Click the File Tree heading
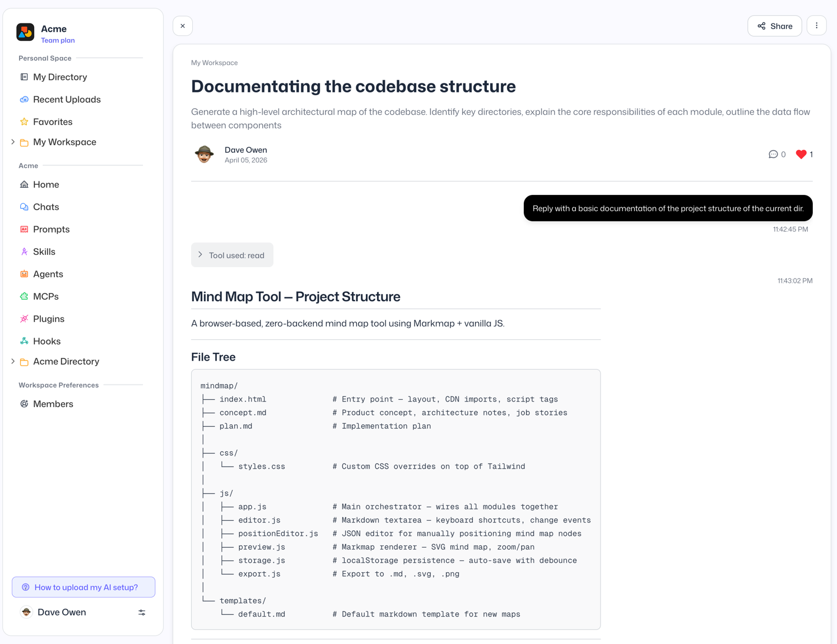Image resolution: width=837 pixels, height=644 pixels. tap(213, 357)
